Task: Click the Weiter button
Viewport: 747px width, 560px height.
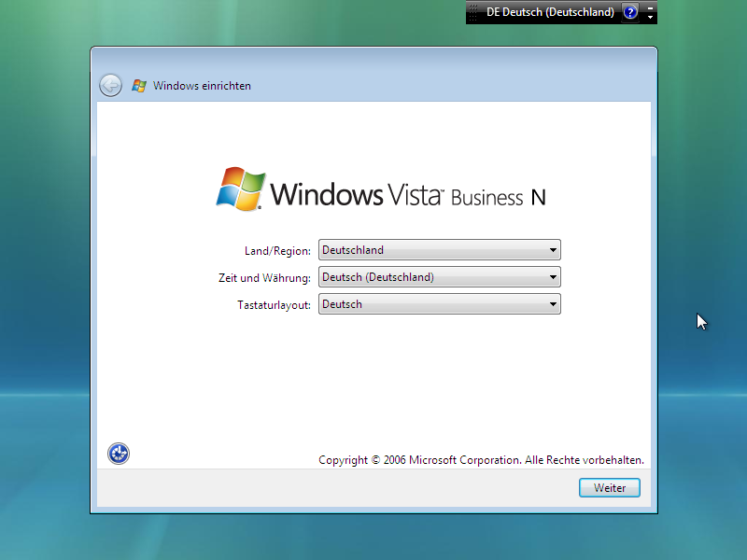Action: point(610,487)
